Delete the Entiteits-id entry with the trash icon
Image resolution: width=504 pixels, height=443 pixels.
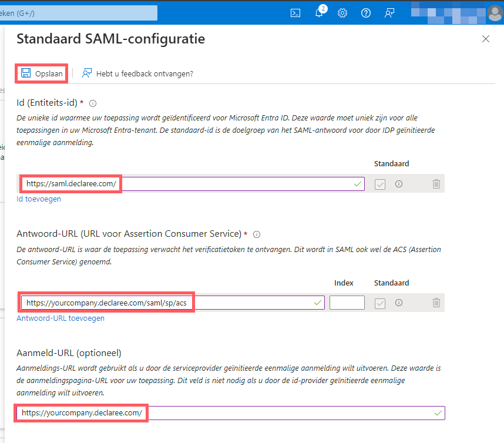[x=436, y=184]
